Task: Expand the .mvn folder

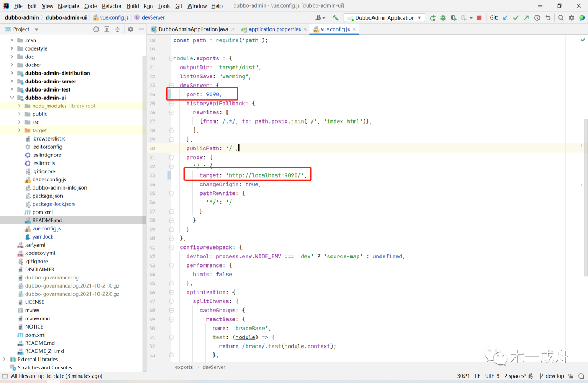Action: click(x=11, y=40)
